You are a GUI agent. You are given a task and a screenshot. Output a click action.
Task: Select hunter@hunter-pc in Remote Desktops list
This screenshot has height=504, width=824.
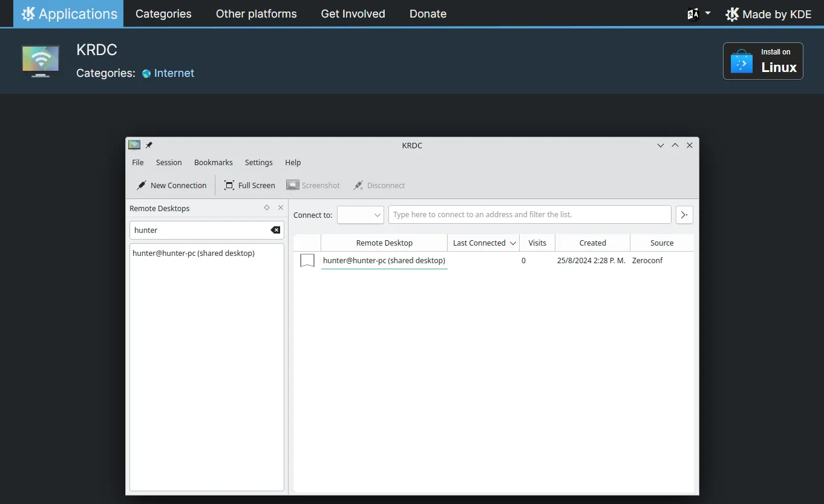[194, 254]
